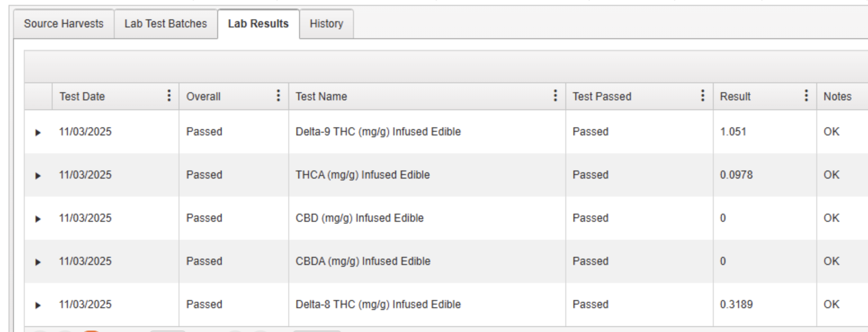Open the Test Passed column menu
The width and height of the screenshot is (868, 332).
pyautogui.click(x=702, y=95)
